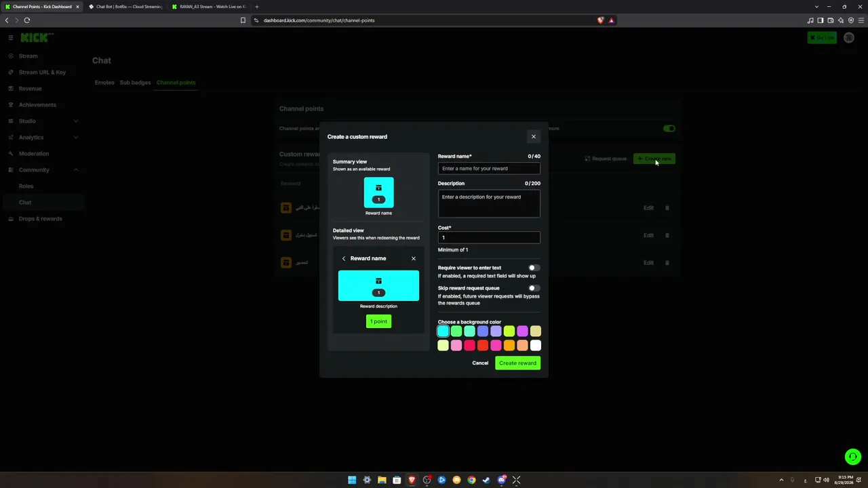Click the Reward name input field

click(489, 169)
